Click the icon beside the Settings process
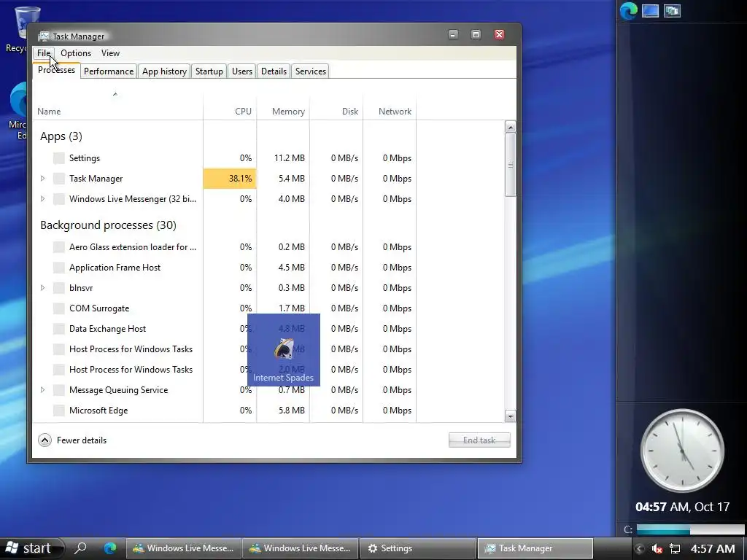This screenshot has height=560, width=747. [x=59, y=158]
